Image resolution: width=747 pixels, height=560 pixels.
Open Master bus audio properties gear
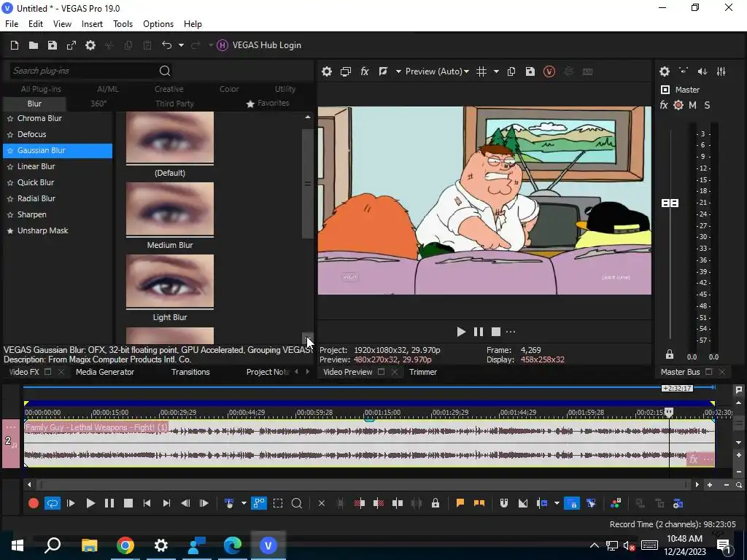[x=665, y=71]
